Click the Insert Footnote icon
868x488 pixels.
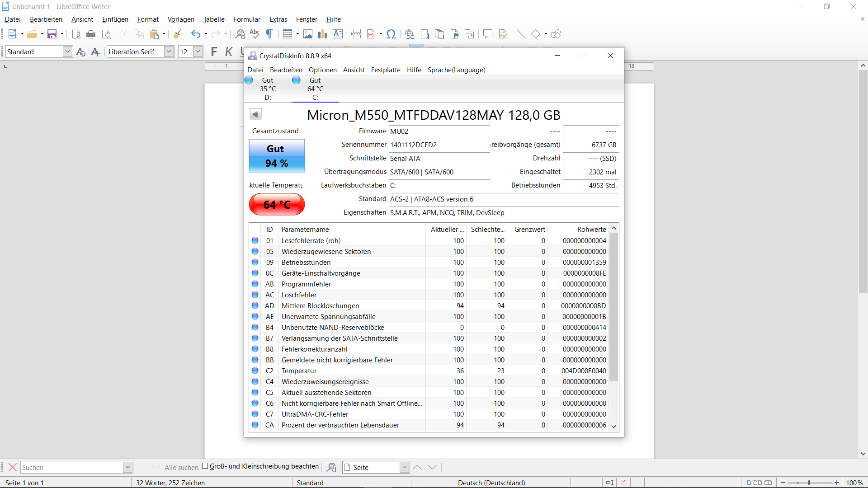tap(425, 34)
